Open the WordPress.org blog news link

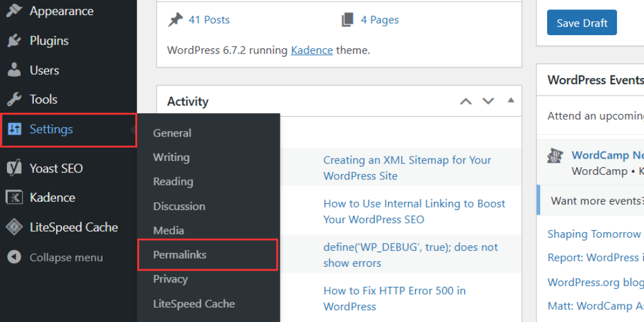(596, 282)
